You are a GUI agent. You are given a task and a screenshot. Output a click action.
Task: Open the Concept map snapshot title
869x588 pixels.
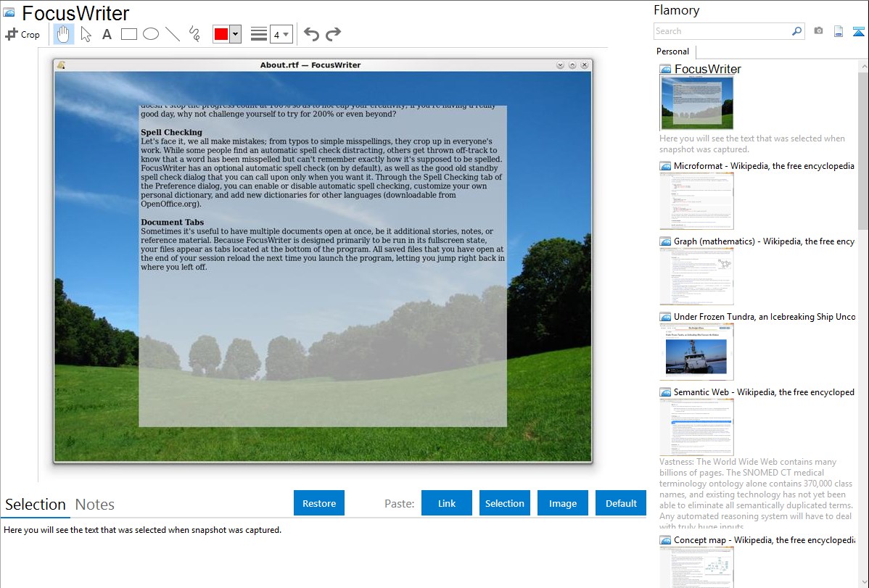(x=765, y=539)
